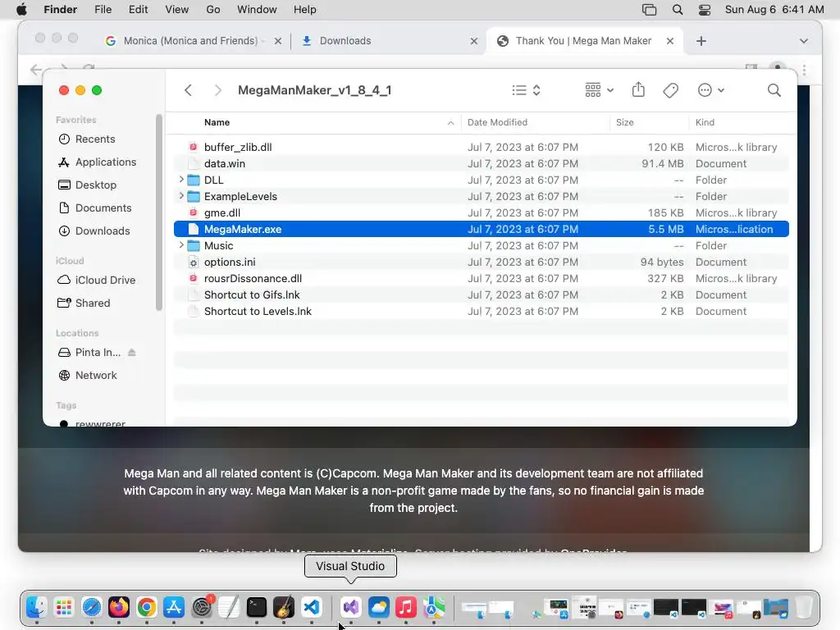Select Applications in the Finder sidebar
Viewport: 840px width, 630px height.
coord(106,162)
